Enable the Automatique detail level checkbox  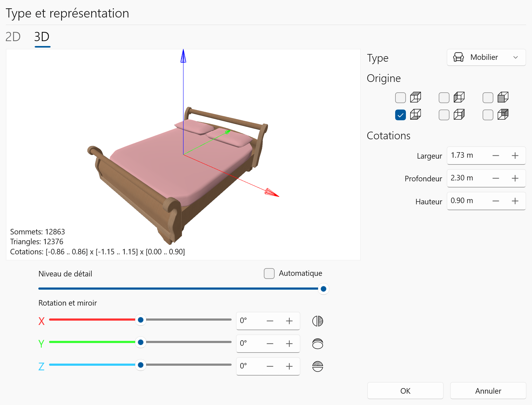pyautogui.click(x=269, y=273)
